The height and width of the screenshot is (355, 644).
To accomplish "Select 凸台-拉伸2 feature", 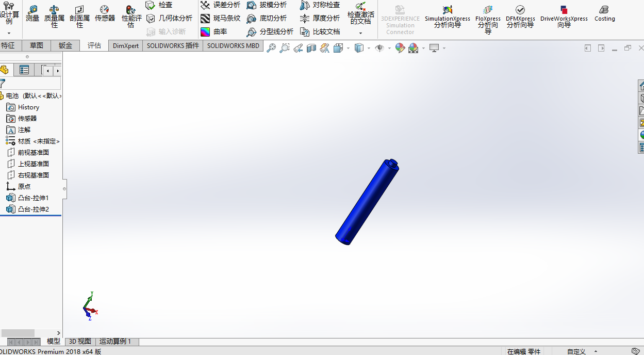I will (28, 209).
